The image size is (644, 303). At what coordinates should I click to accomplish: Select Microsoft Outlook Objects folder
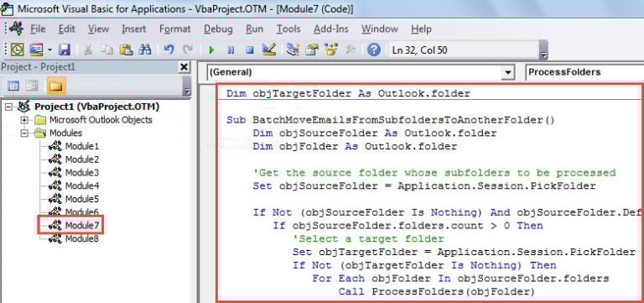point(101,120)
